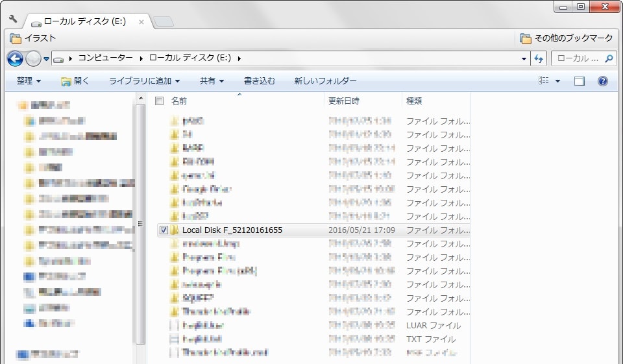Uncheck the Local Disk F_52120161655 checkbox
Image resolution: width=623 pixels, height=364 pixels.
162,230
